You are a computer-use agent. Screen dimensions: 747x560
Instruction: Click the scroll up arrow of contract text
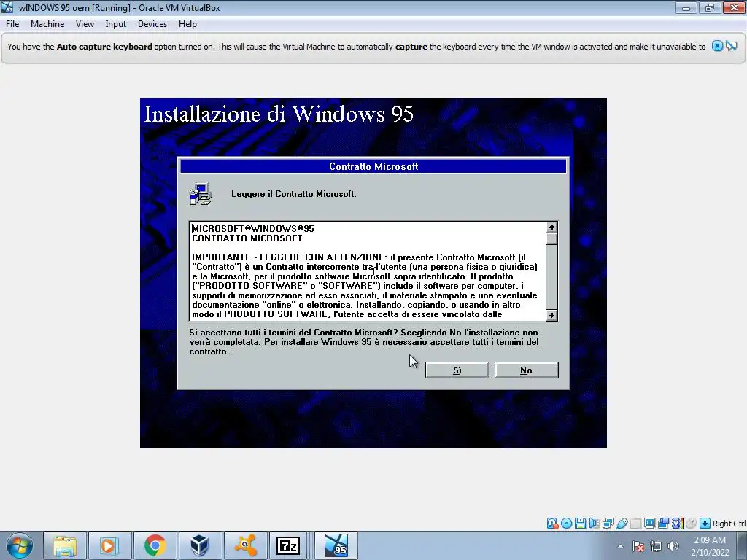[x=551, y=227]
